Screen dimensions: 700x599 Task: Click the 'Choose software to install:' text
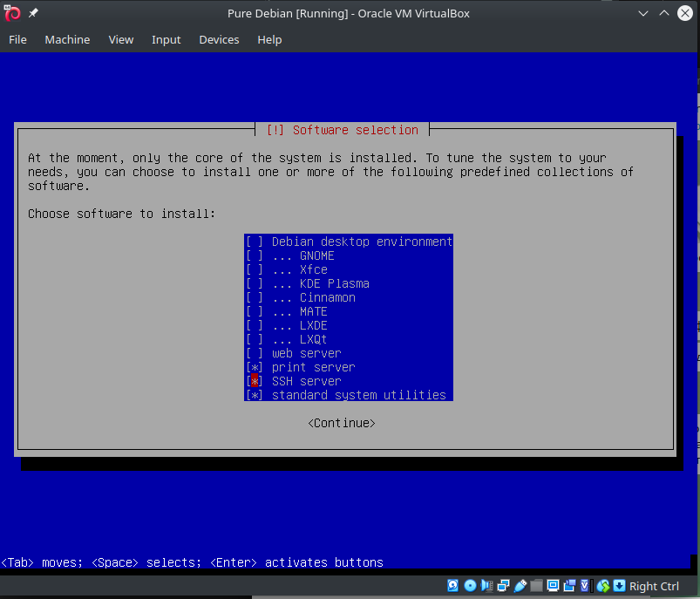point(121,214)
